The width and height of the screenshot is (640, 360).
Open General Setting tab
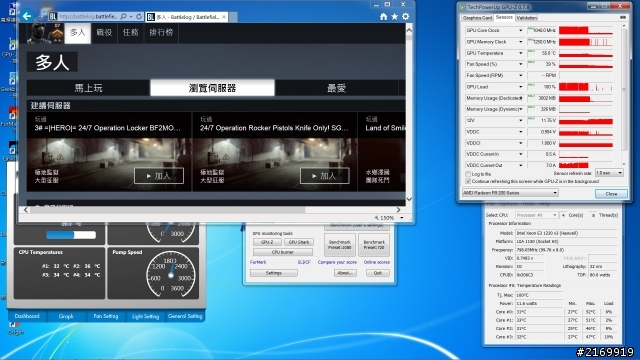[x=184, y=316]
